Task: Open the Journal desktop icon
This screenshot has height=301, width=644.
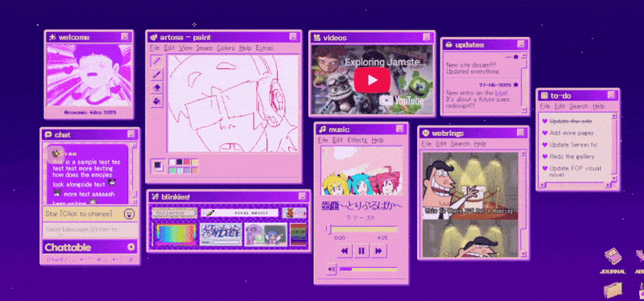Action: click(x=613, y=261)
